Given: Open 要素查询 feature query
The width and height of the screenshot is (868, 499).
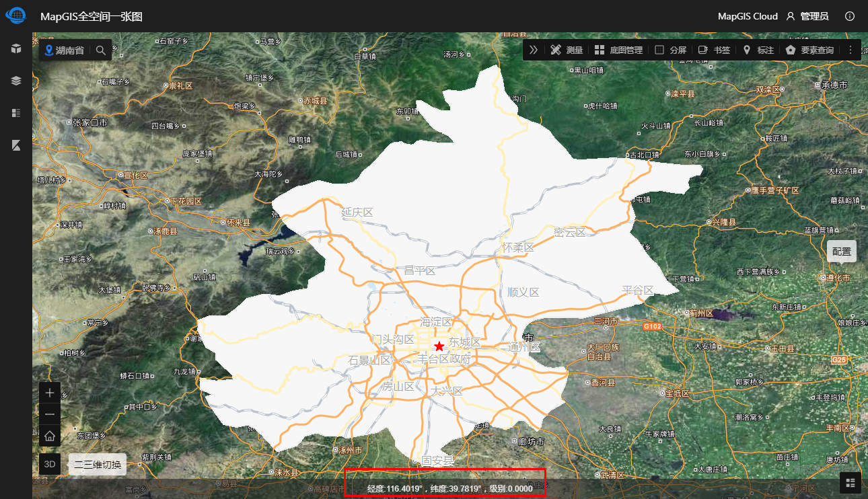Looking at the screenshot, I should pyautogui.click(x=809, y=50).
